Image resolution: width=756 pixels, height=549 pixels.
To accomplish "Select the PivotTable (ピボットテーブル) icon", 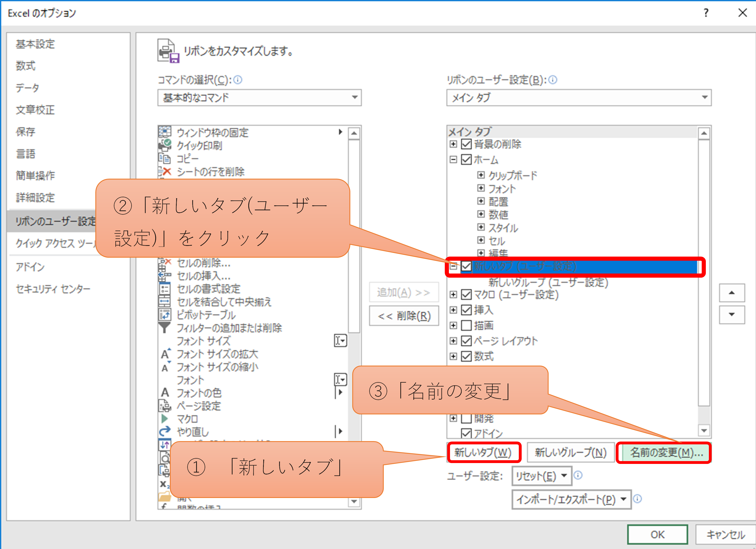I will (165, 315).
